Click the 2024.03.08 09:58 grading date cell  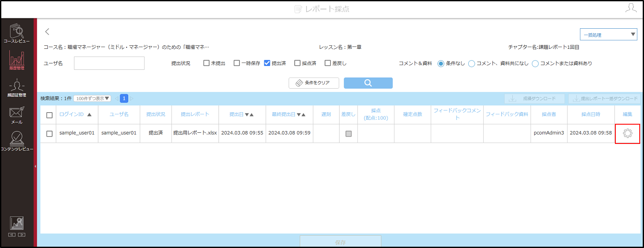coord(591,133)
